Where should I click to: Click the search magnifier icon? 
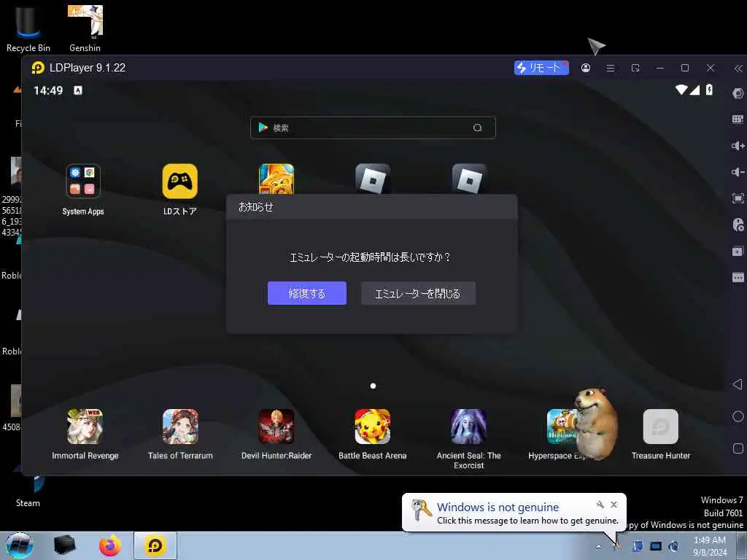[x=477, y=128]
